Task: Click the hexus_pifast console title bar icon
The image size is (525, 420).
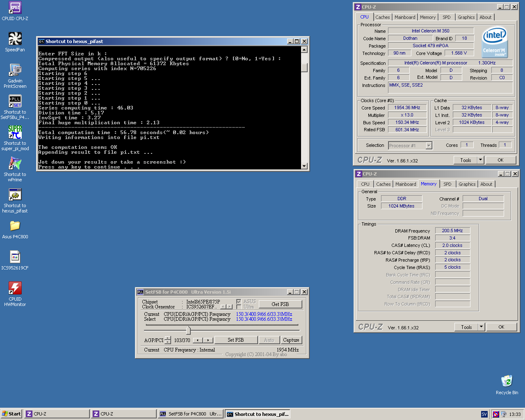Action: pyautogui.click(x=41, y=41)
